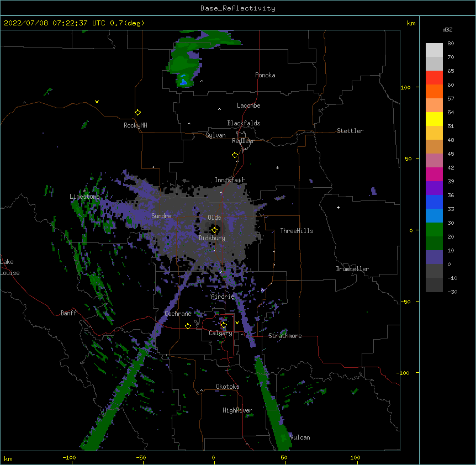Click the light gray 80 dBZ legend swatch

point(434,50)
